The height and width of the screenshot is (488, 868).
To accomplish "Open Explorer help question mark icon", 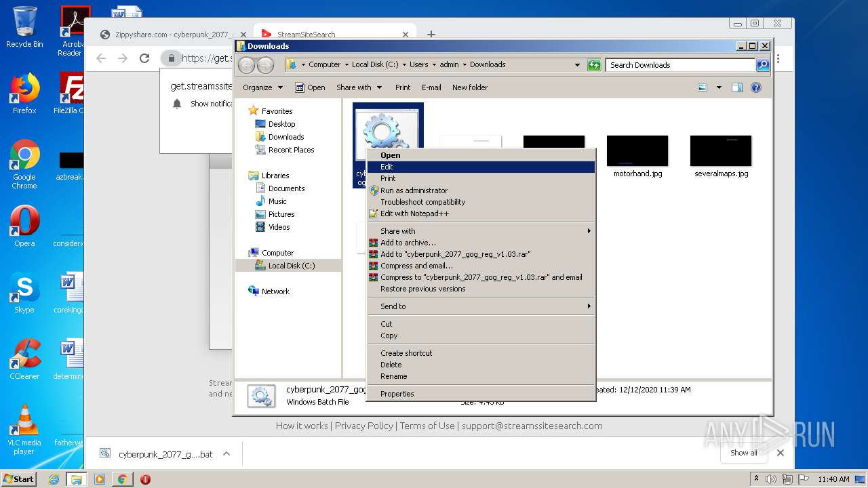I will (756, 87).
